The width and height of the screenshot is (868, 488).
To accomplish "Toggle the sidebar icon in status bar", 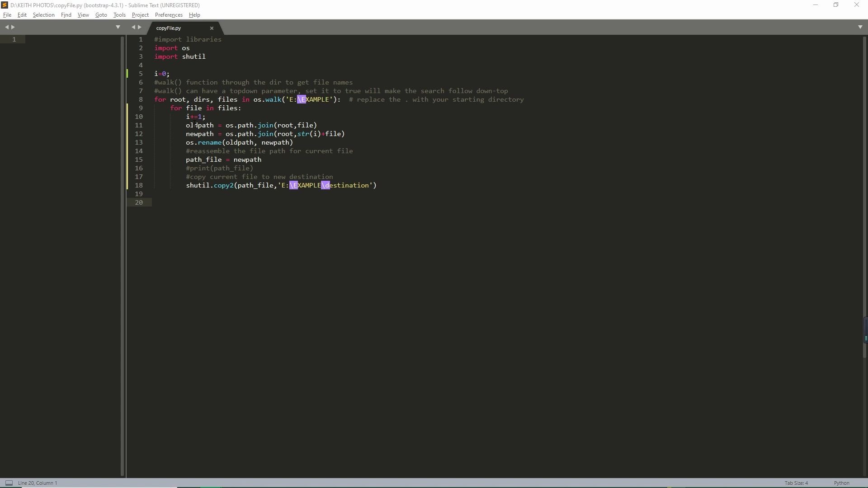I will pos(9,483).
